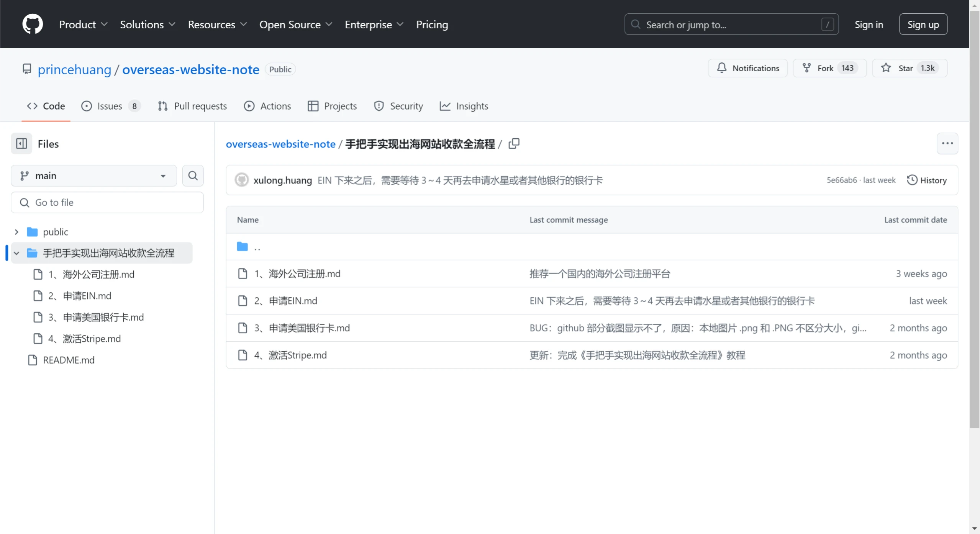Expand the main branch dropdown
The width and height of the screenshot is (980, 534).
click(95, 175)
